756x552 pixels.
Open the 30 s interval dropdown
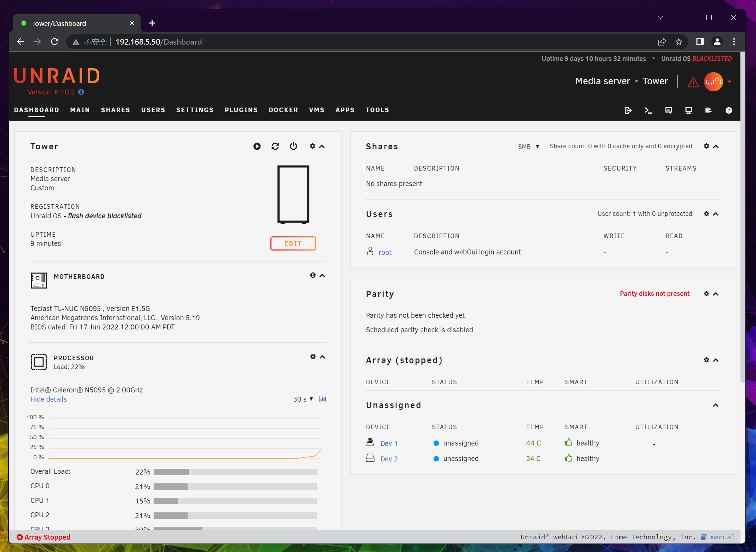pos(303,399)
